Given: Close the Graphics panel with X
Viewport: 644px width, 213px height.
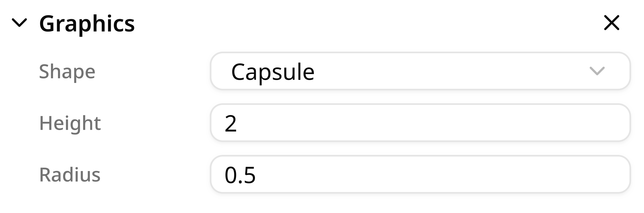Looking at the screenshot, I should (612, 23).
